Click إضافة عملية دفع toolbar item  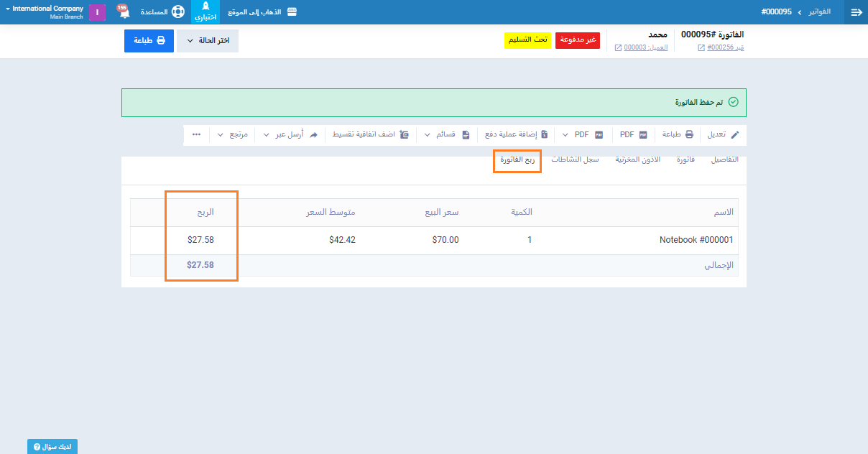coord(517,134)
